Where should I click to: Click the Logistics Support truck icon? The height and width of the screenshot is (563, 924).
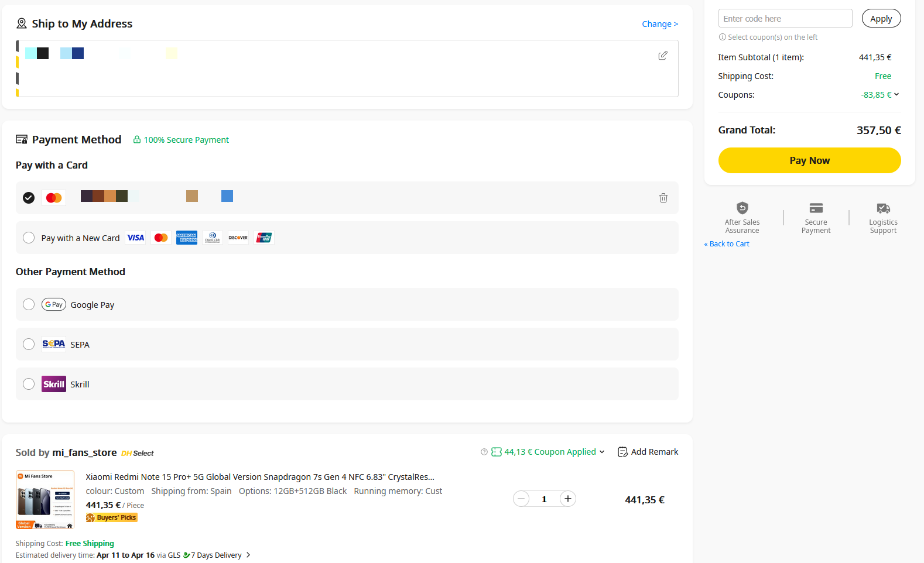tap(884, 208)
